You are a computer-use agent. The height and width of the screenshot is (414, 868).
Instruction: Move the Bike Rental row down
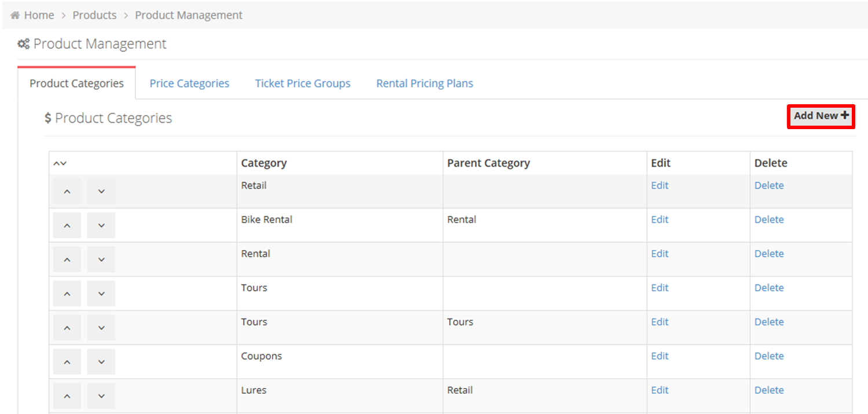tap(101, 226)
